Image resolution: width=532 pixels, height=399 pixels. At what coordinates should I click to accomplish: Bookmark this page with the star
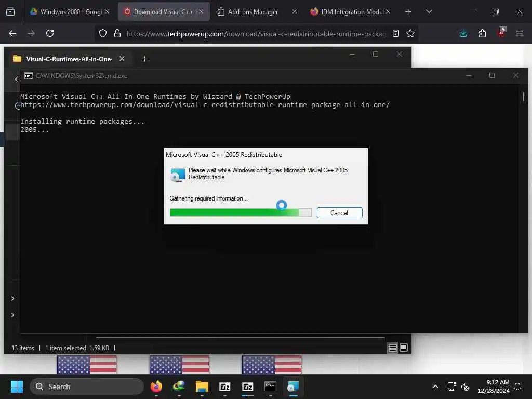(410, 33)
